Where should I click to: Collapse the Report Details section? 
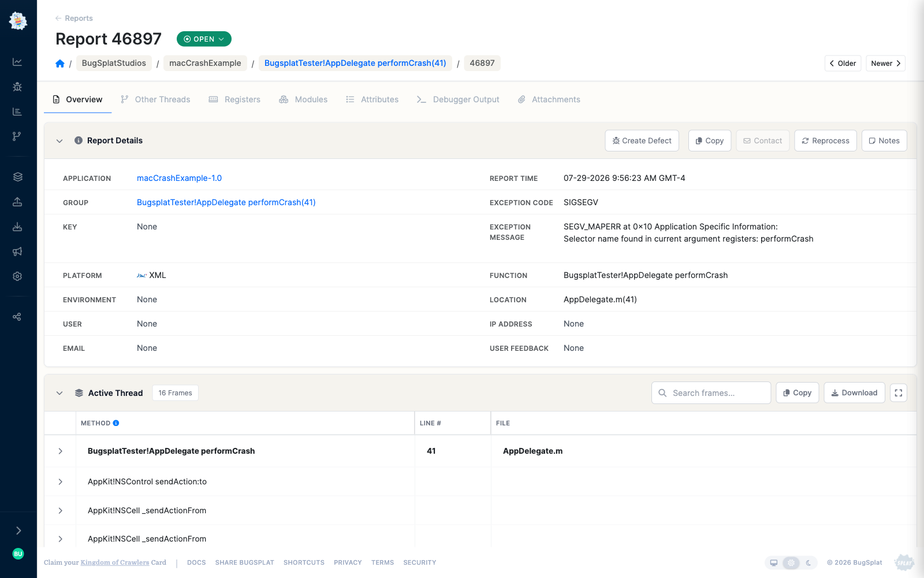click(x=59, y=140)
